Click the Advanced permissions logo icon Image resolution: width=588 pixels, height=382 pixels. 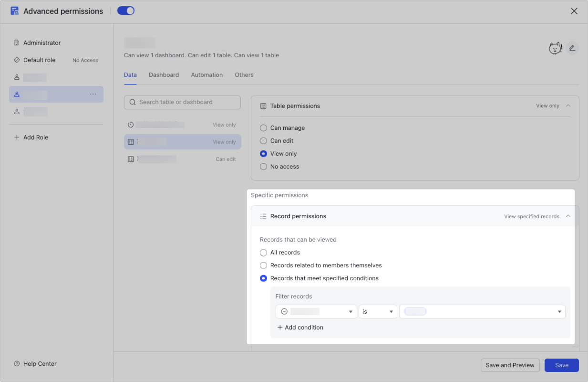(15, 11)
